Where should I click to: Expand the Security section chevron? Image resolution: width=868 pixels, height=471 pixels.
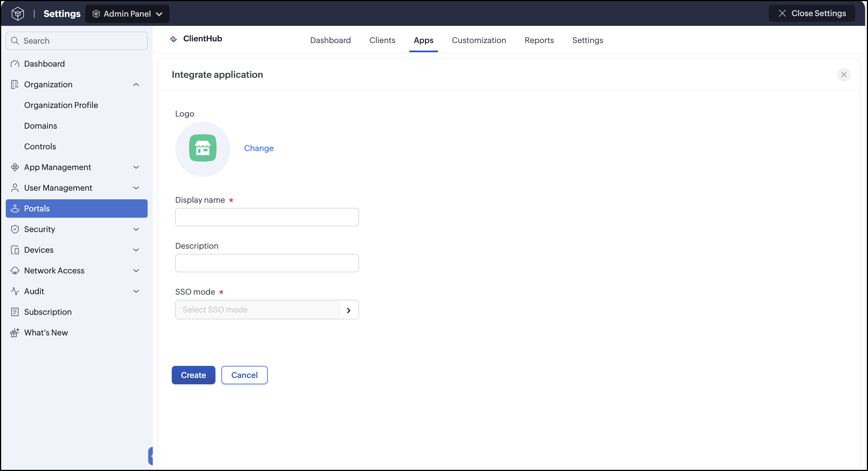pos(136,229)
